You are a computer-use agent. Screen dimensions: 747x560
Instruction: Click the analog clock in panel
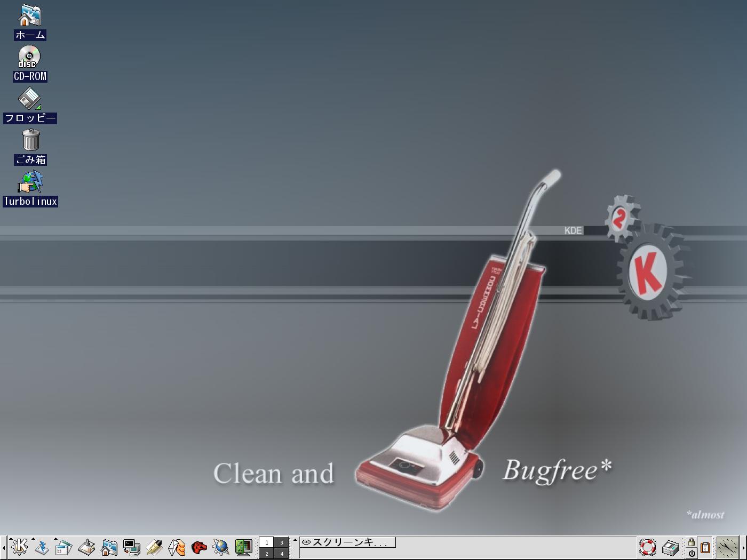coord(727,547)
